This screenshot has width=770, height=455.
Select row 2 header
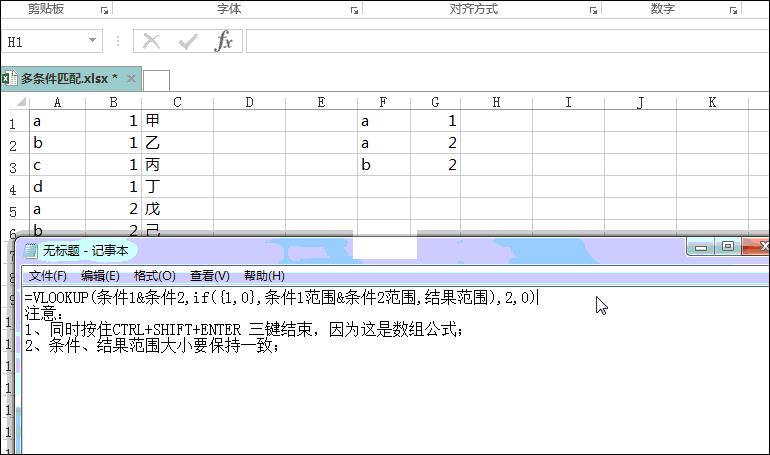[13, 144]
